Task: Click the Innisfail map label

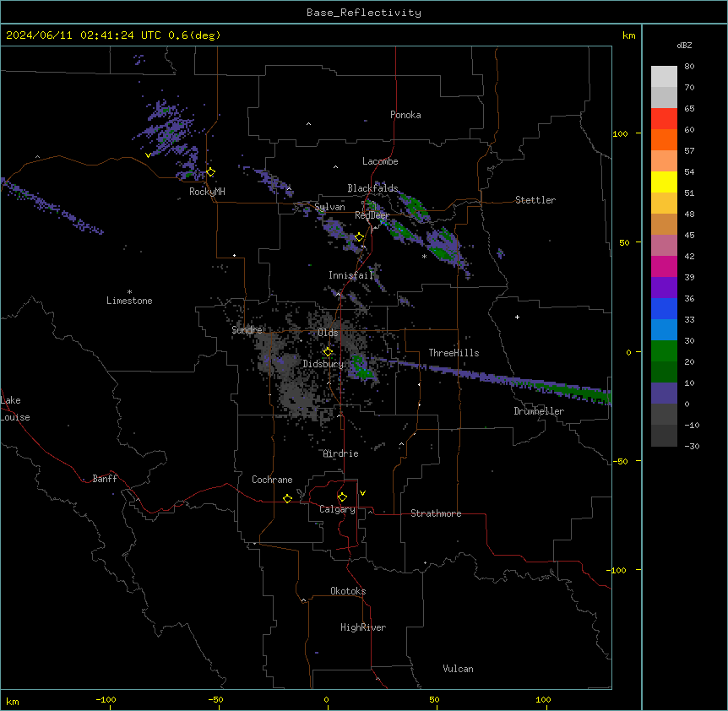Action: 350,275
